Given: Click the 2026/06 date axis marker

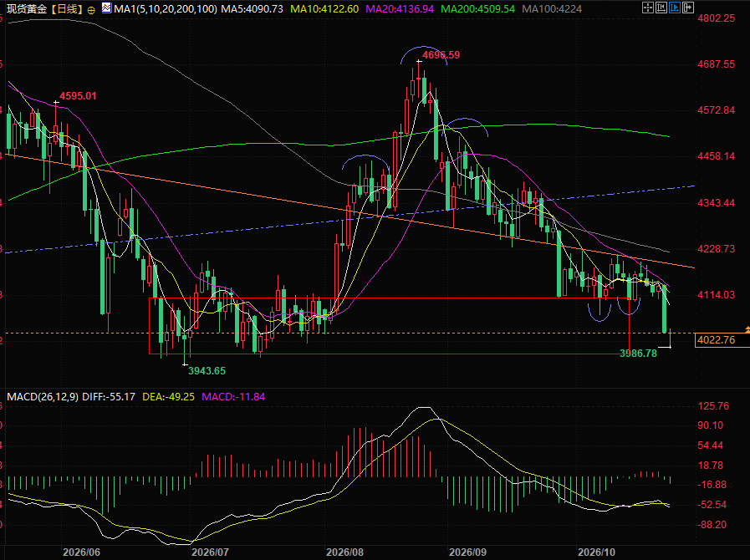Looking at the screenshot, I should 81,552.
